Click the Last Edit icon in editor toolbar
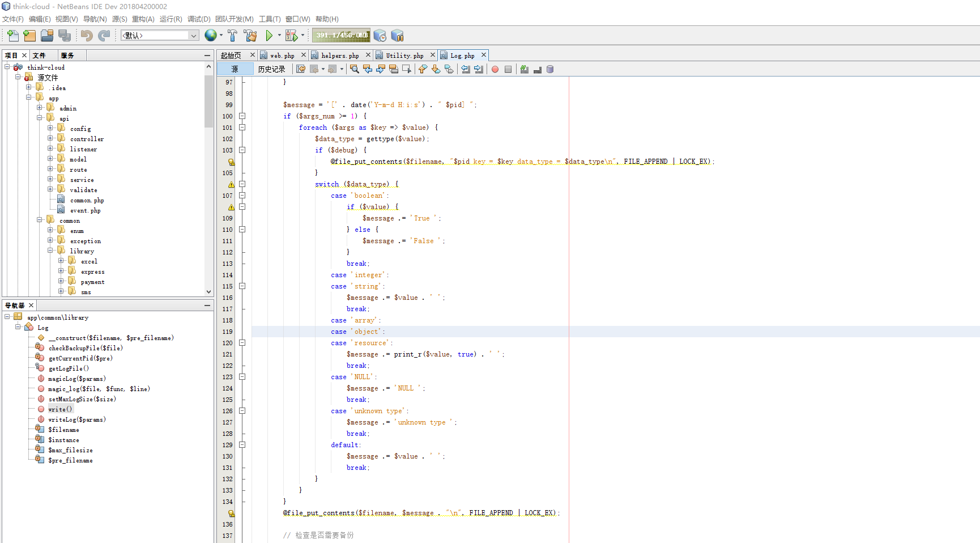 tap(301, 69)
